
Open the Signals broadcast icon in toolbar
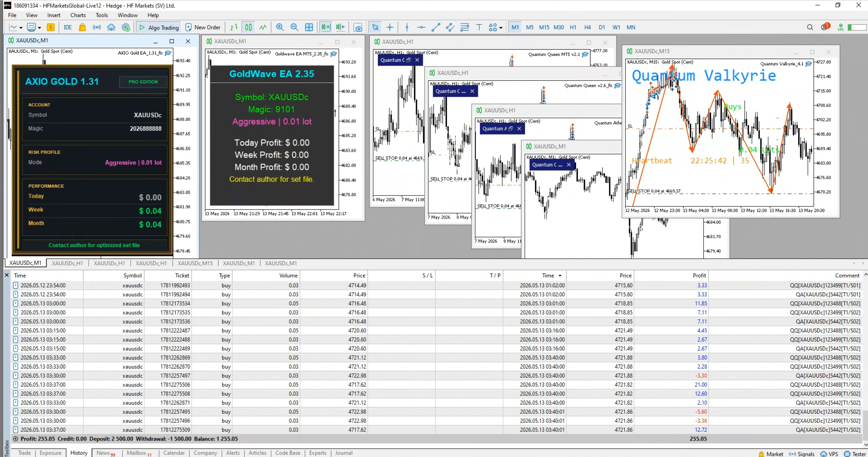(x=96, y=27)
